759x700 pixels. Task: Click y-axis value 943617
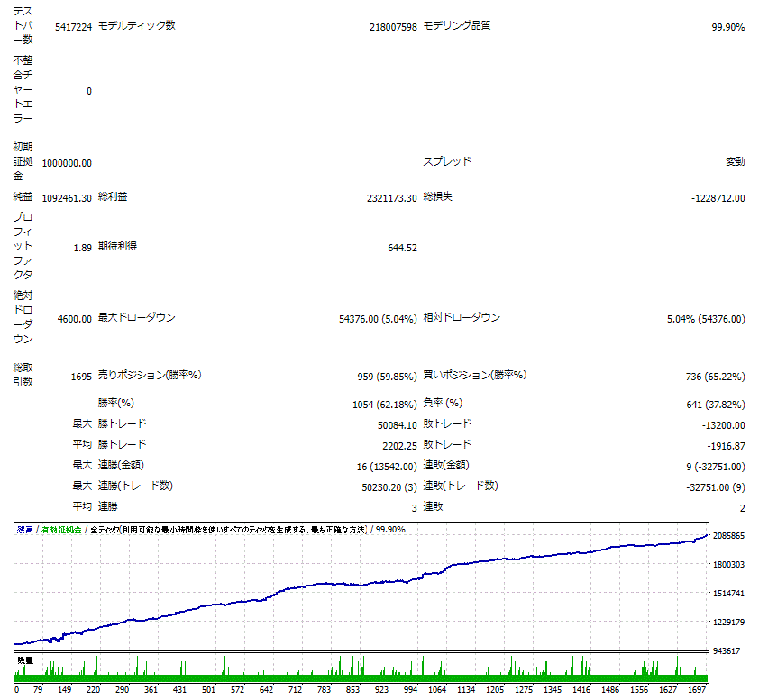[727, 651]
